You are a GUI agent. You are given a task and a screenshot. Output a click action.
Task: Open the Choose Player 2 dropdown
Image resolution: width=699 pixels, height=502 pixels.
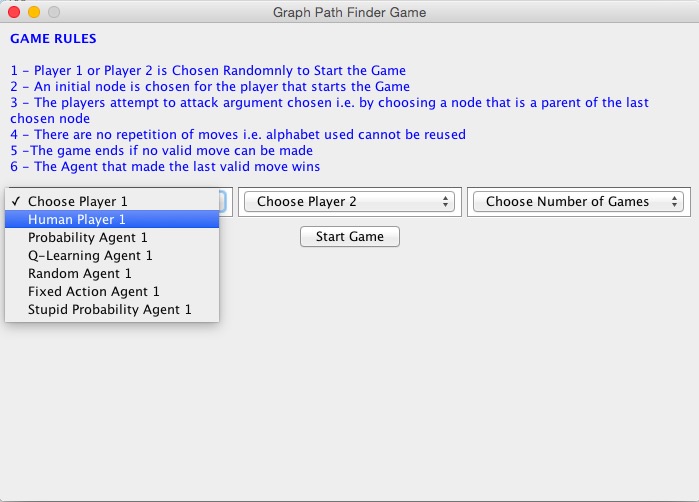click(349, 202)
